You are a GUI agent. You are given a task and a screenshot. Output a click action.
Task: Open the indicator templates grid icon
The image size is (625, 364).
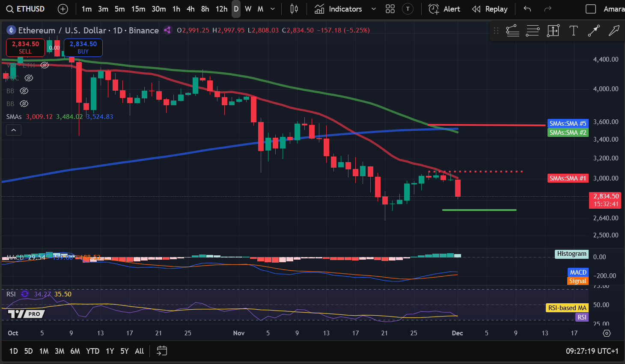coord(390,9)
